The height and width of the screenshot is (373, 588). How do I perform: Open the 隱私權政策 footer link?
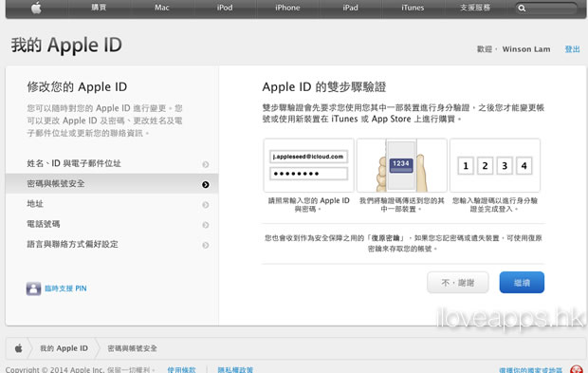pos(235,369)
